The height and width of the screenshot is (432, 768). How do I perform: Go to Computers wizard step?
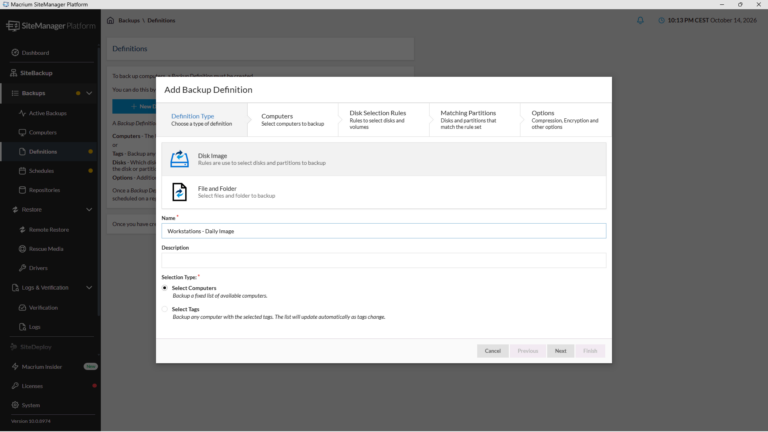[x=292, y=120]
